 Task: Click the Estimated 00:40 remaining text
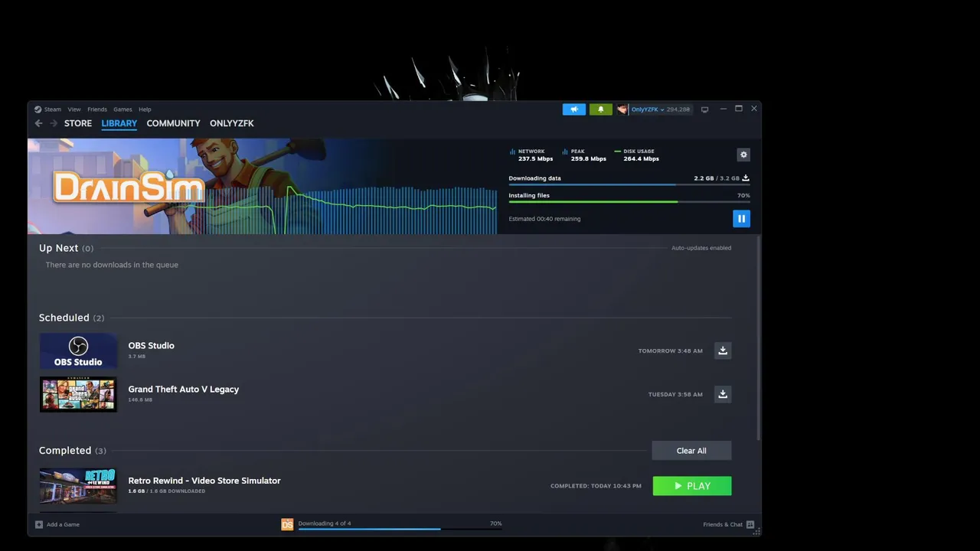coord(544,219)
